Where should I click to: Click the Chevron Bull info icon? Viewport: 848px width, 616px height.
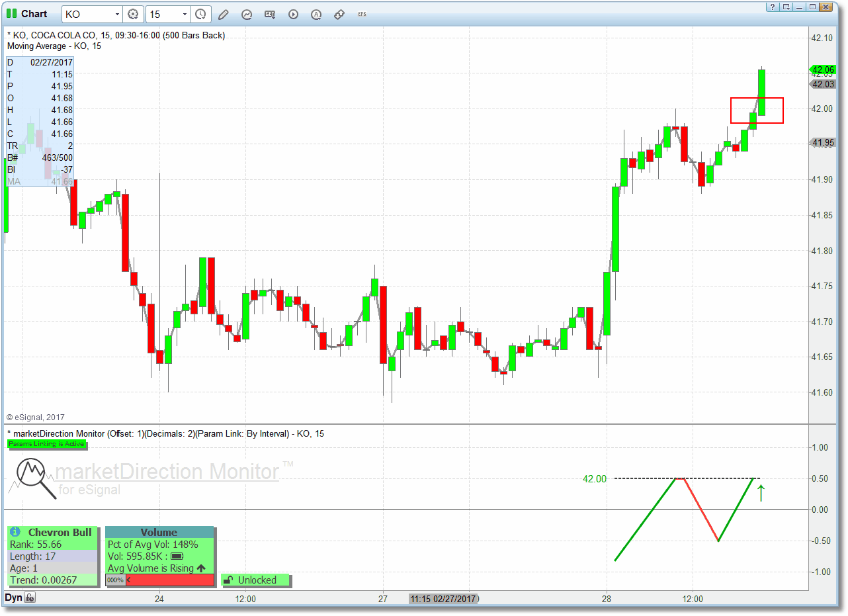point(16,532)
